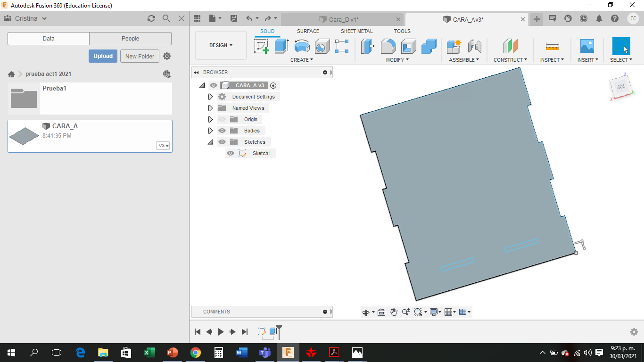Viewport: 644px width, 362px height.
Task: Expand Document Settings node
Action: [211, 97]
